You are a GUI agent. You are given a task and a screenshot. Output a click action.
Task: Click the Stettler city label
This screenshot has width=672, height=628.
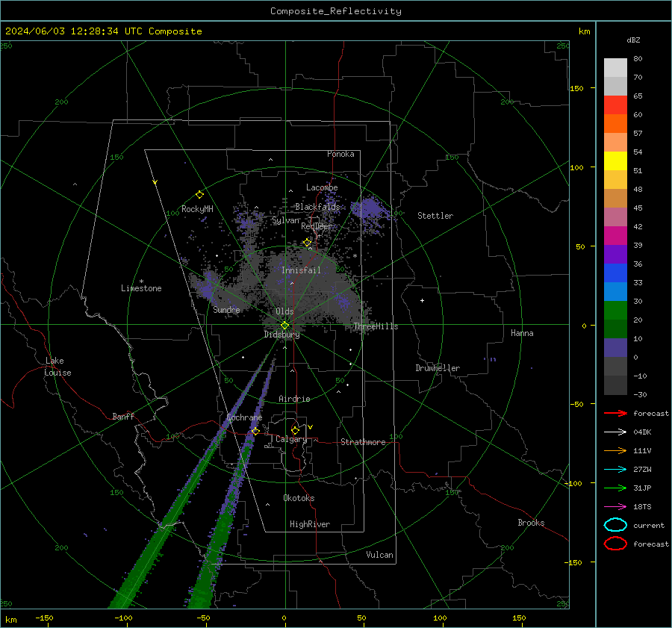coord(435,216)
